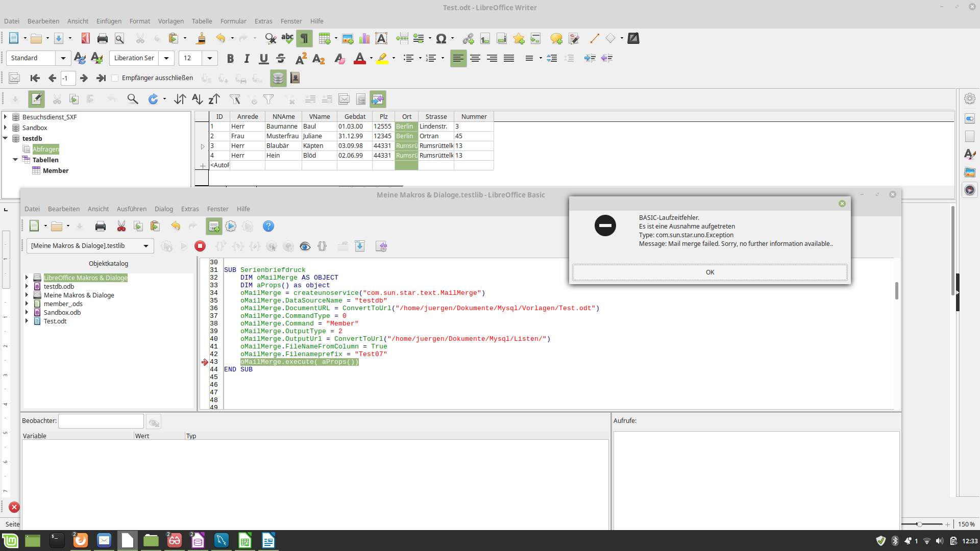Click the Beobachter watch input field
Image resolution: width=980 pixels, height=551 pixels.
coord(101,421)
